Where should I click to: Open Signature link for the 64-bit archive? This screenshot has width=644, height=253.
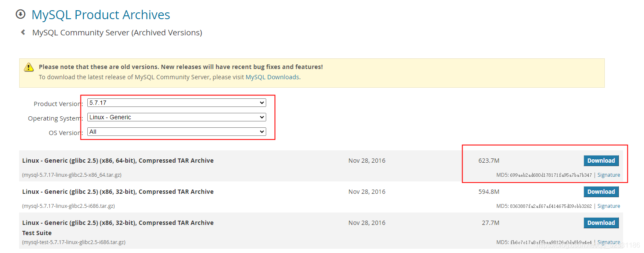pos(609,175)
